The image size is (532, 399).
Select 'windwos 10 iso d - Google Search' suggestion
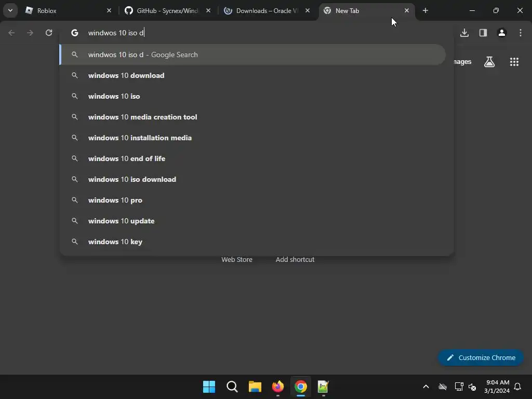(253, 55)
